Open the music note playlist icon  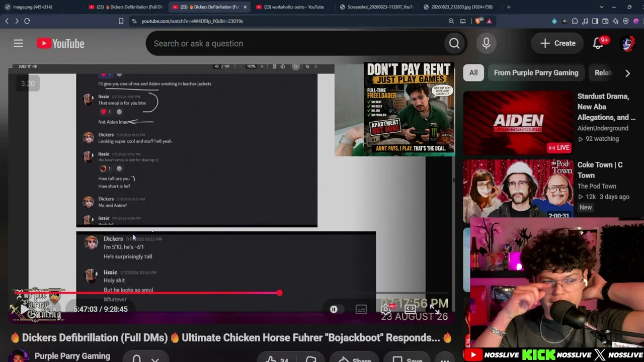coord(585,21)
